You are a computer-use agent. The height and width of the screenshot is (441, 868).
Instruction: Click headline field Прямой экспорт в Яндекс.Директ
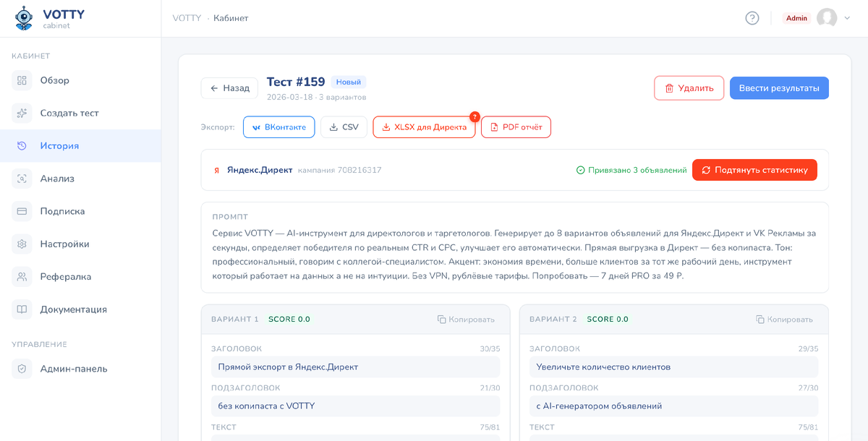coord(355,367)
